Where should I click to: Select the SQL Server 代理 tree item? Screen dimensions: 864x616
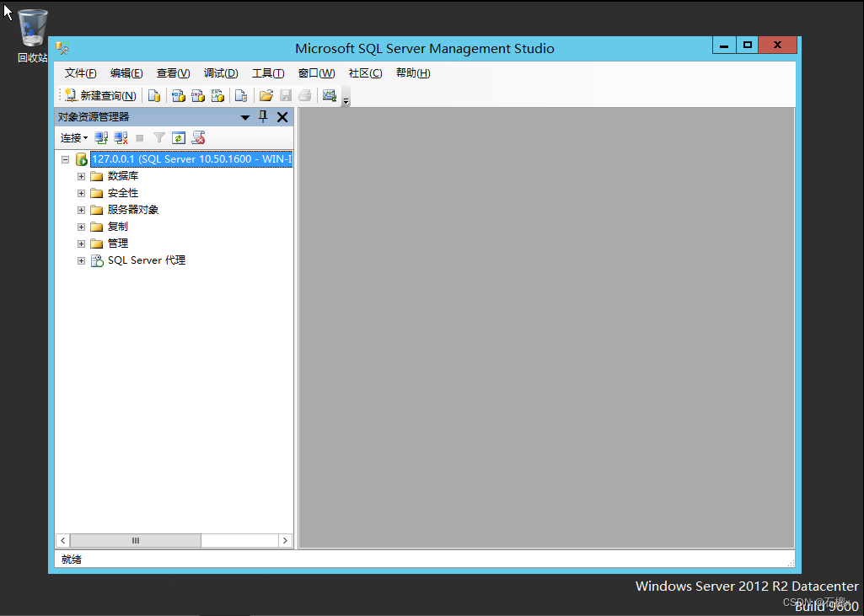(x=147, y=260)
